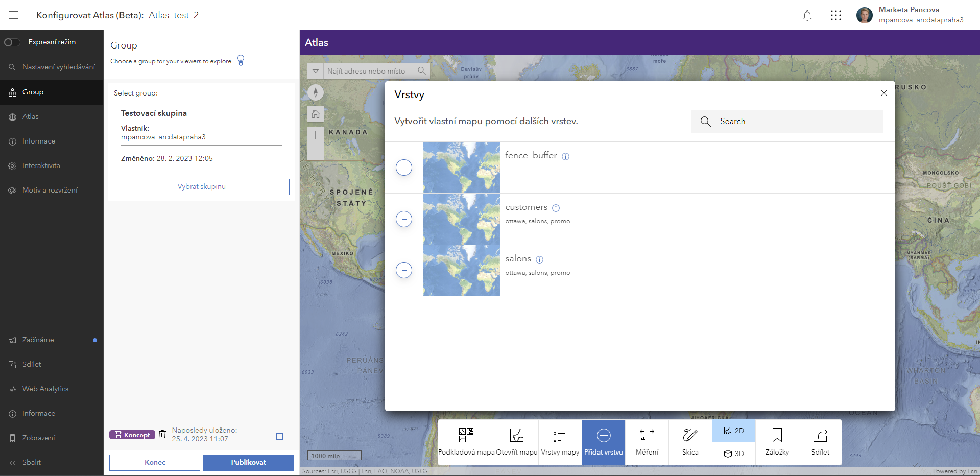Screen dimensions: 980x476
Task: Reset map orientation with compass icon
Action: tap(316, 92)
